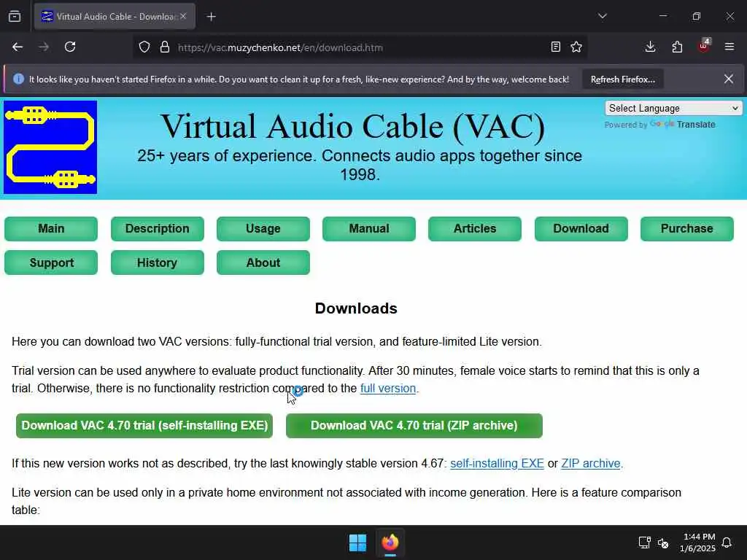Click the 4.67 ZIP archive link
747x560 pixels.
[591, 463]
